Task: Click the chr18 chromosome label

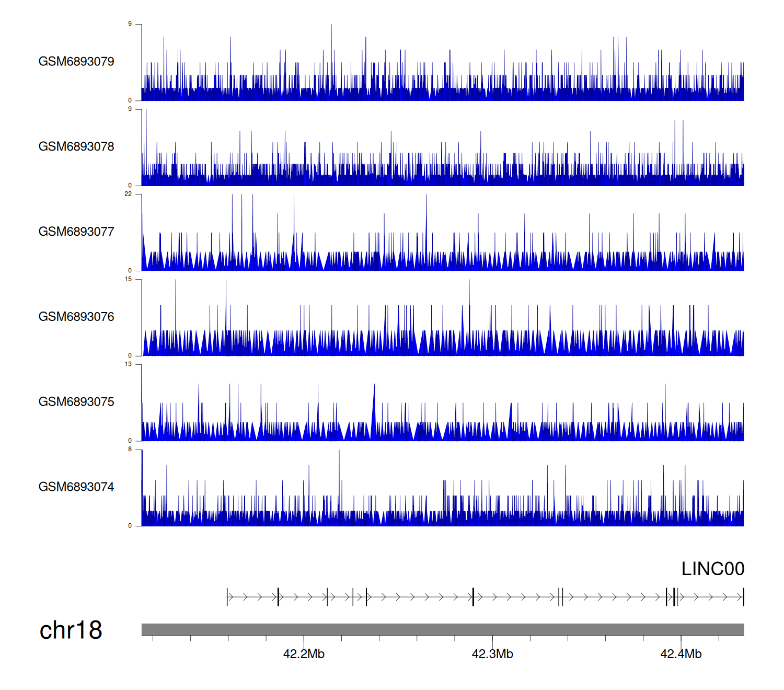Action: (71, 630)
